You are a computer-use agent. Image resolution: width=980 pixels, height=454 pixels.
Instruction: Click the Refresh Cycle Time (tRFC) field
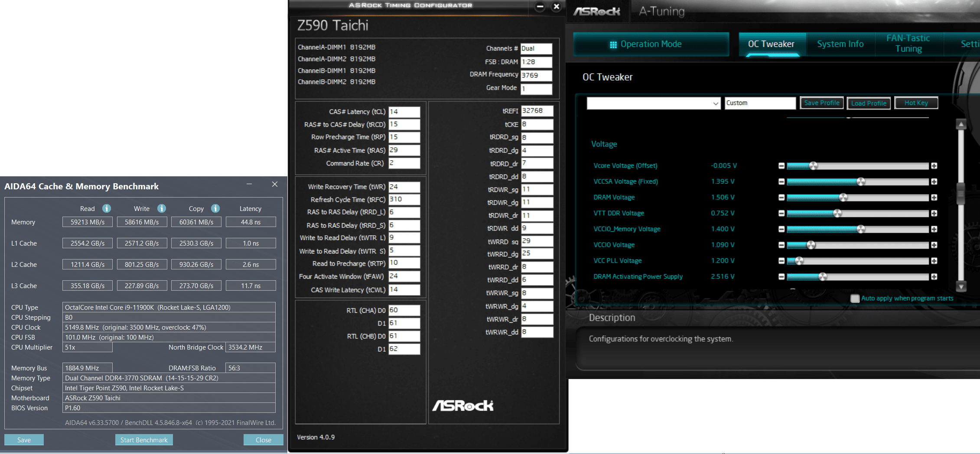[x=404, y=199]
